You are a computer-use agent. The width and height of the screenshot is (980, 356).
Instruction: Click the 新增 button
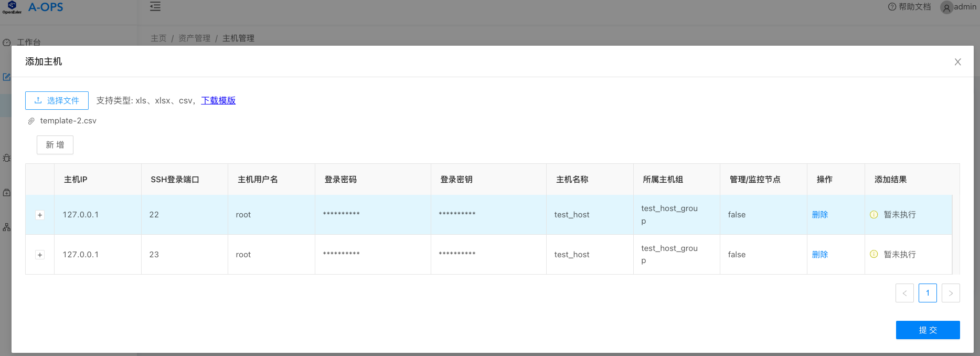[55, 145]
